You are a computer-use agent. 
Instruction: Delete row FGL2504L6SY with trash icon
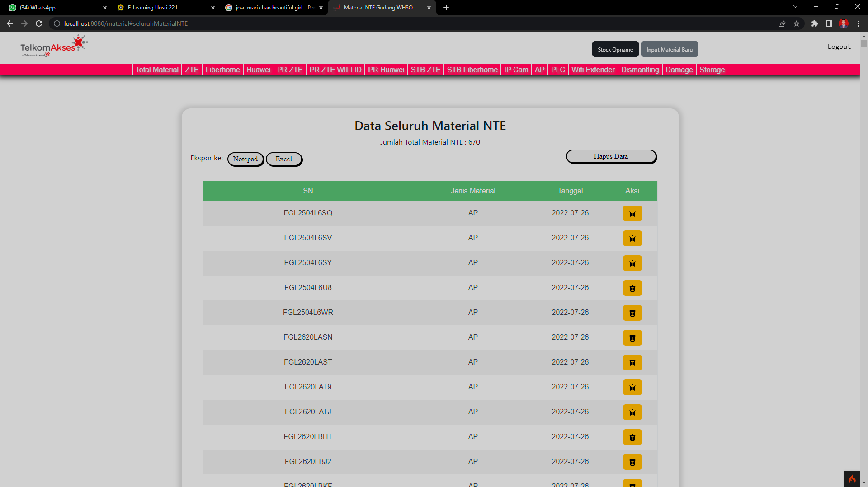coord(632,263)
